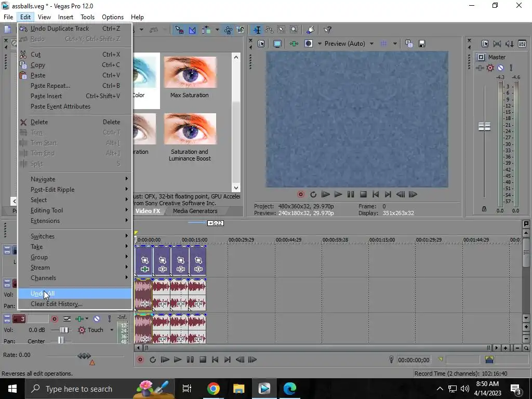Viewport: 532px width, 399px height.
Task: Adjust track 3 volume slider
Action: (x=64, y=330)
